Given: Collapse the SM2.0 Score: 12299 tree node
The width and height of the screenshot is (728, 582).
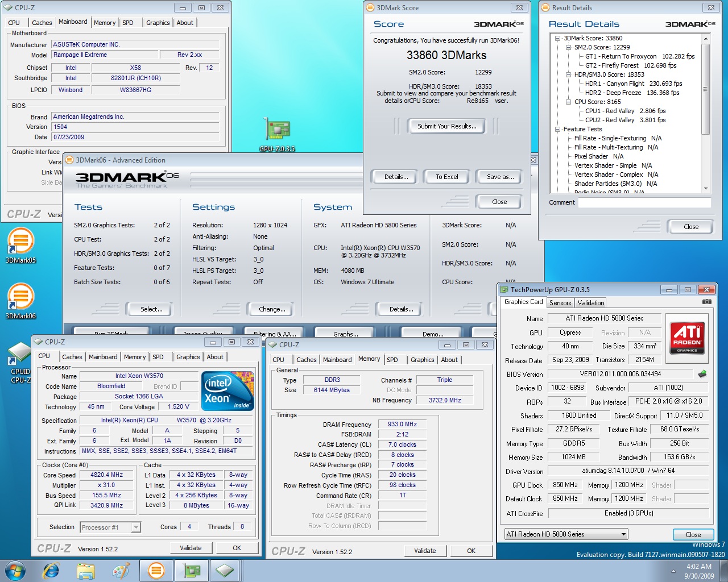Looking at the screenshot, I should tap(568, 47).
